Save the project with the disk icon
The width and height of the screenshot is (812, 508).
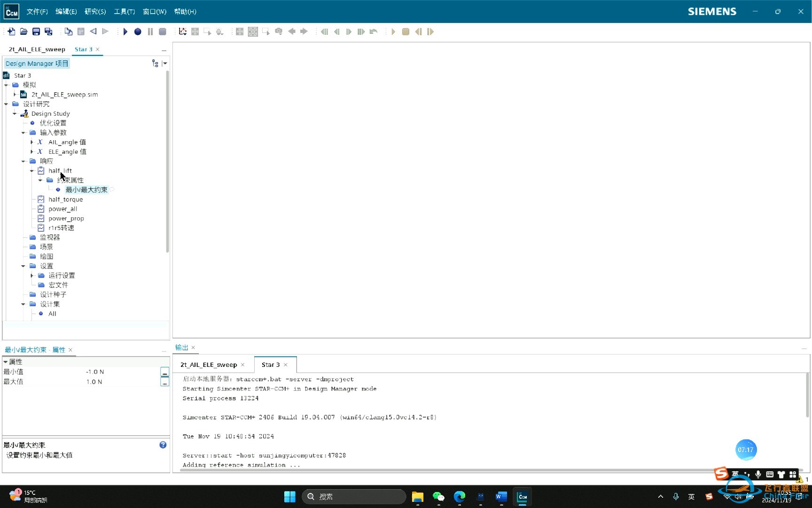click(x=36, y=32)
